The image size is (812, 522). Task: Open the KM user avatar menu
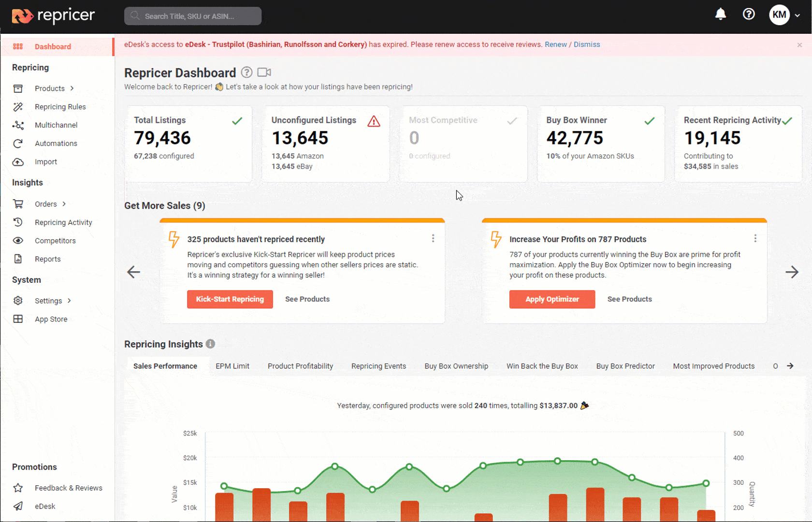coord(779,15)
